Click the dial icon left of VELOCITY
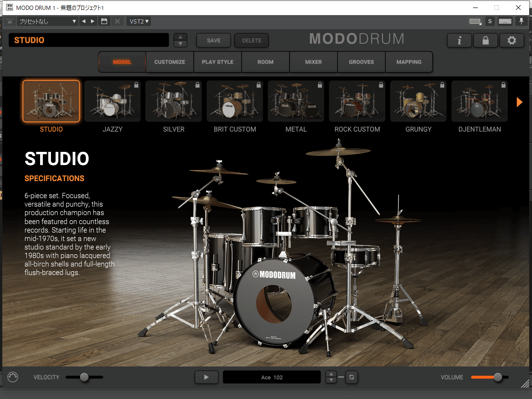The width and height of the screenshot is (532, 399). click(x=13, y=377)
